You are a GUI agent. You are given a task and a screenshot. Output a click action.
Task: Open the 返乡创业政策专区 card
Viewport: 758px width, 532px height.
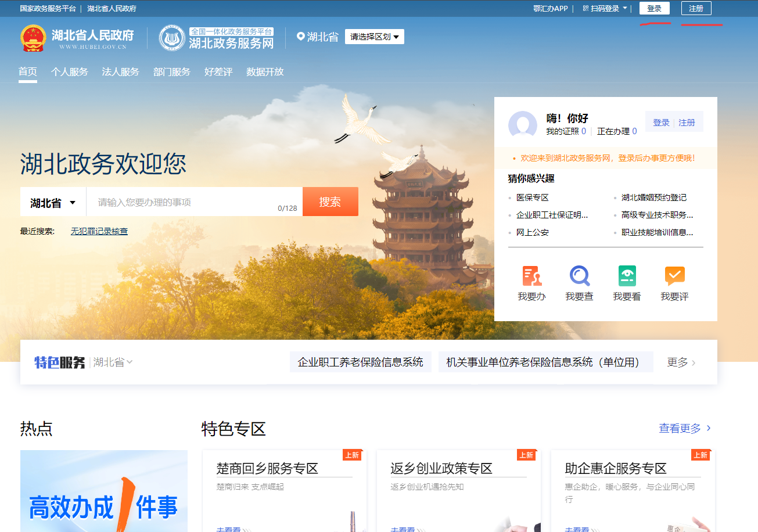click(x=459, y=491)
